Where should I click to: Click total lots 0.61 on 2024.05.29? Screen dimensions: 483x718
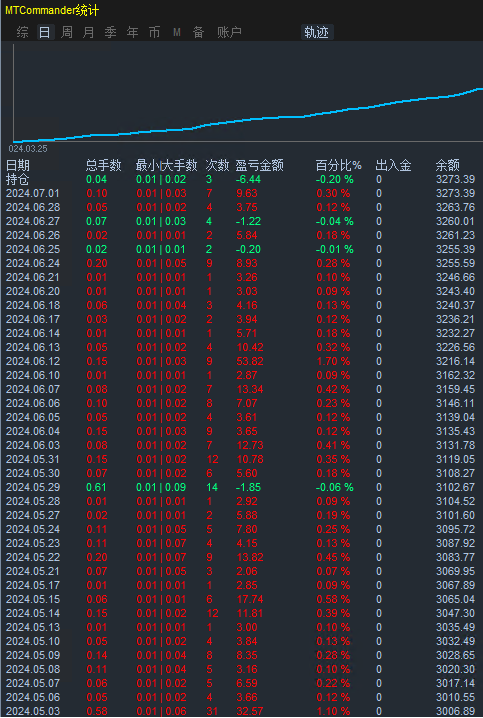point(96,487)
